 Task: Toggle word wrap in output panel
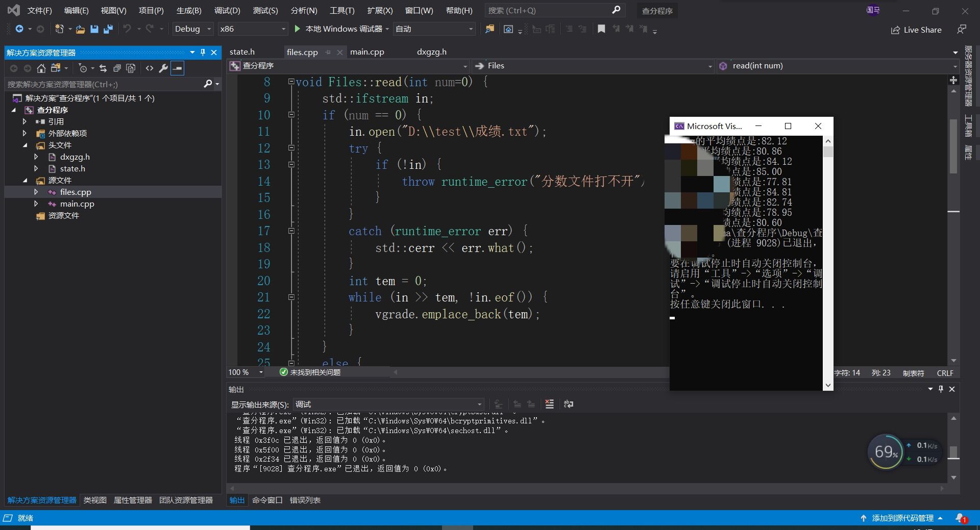coord(569,404)
